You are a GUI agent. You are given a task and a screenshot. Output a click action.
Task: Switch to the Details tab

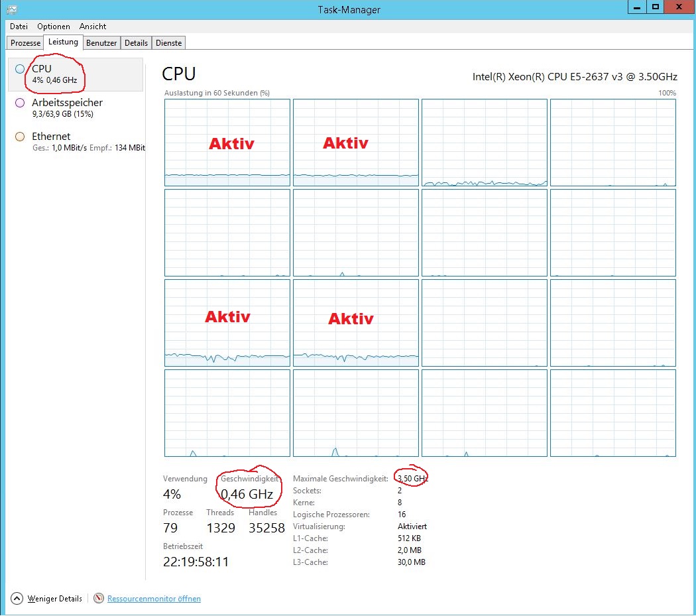click(x=136, y=43)
